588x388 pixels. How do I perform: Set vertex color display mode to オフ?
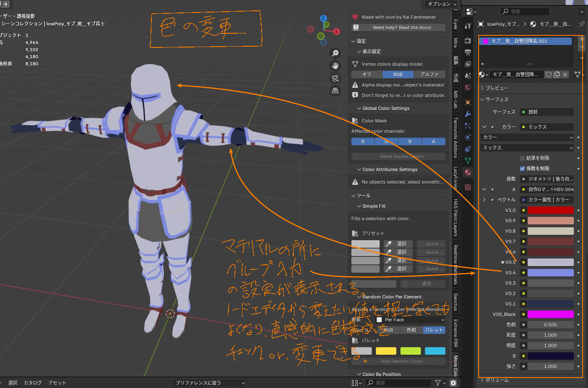(x=366, y=75)
